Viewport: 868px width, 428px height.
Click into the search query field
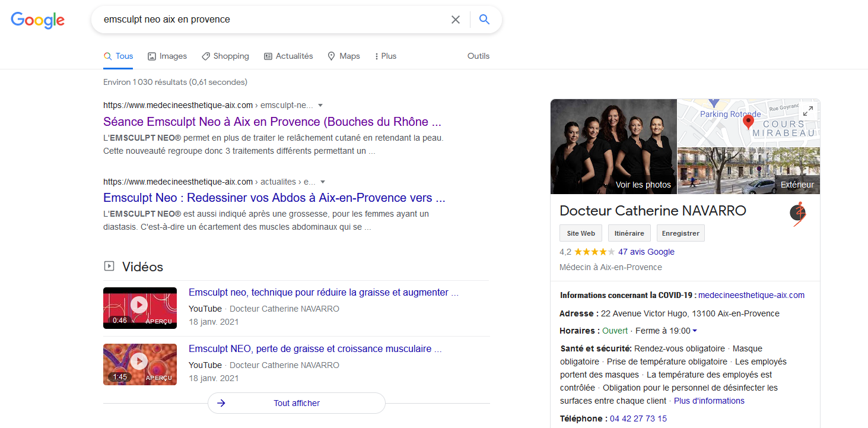[x=273, y=20]
